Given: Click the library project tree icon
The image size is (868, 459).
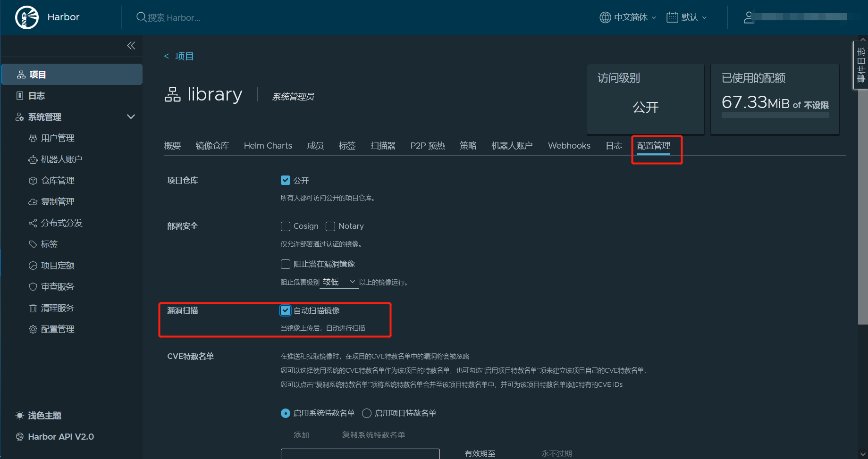Looking at the screenshot, I should pos(173,94).
